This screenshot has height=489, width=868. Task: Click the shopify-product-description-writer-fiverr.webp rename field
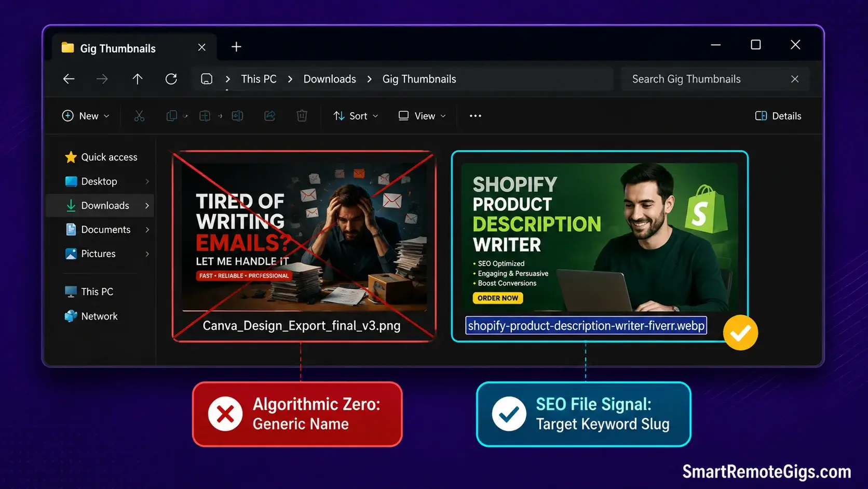(x=586, y=326)
